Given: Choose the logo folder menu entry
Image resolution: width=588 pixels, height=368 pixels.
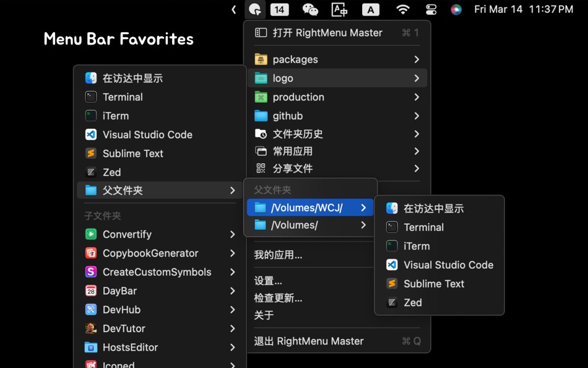Looking at the screenshot, I should [337, 78].
